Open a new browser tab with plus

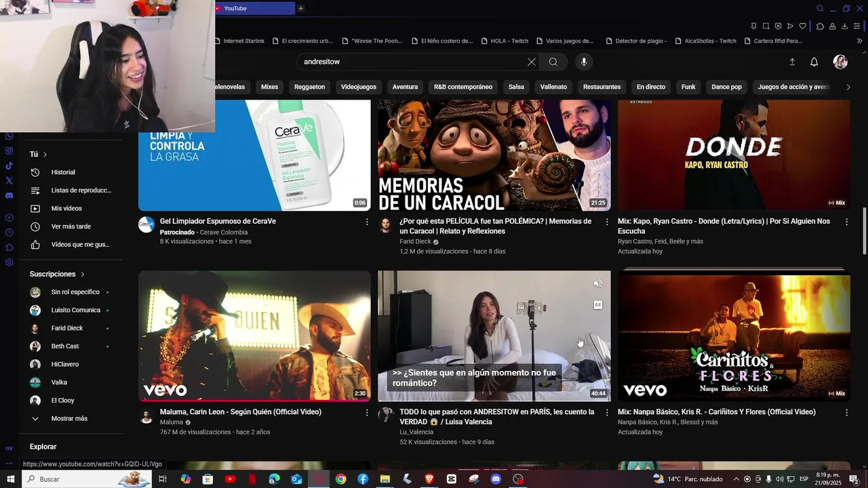[300, 8]
